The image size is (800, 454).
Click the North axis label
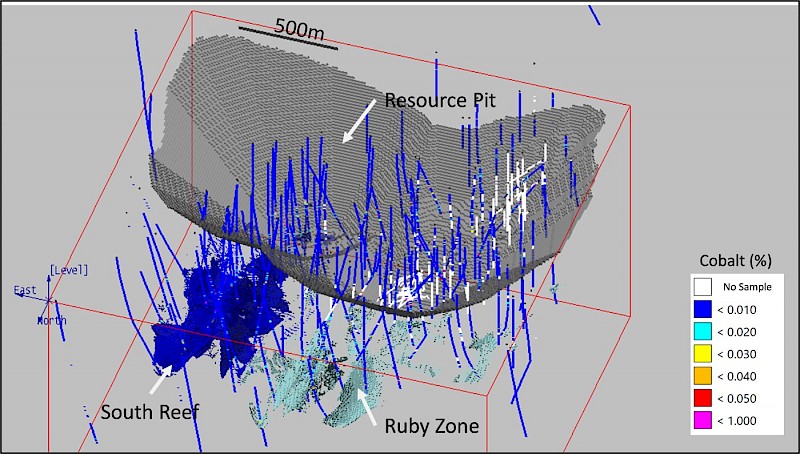click(52, 320)
